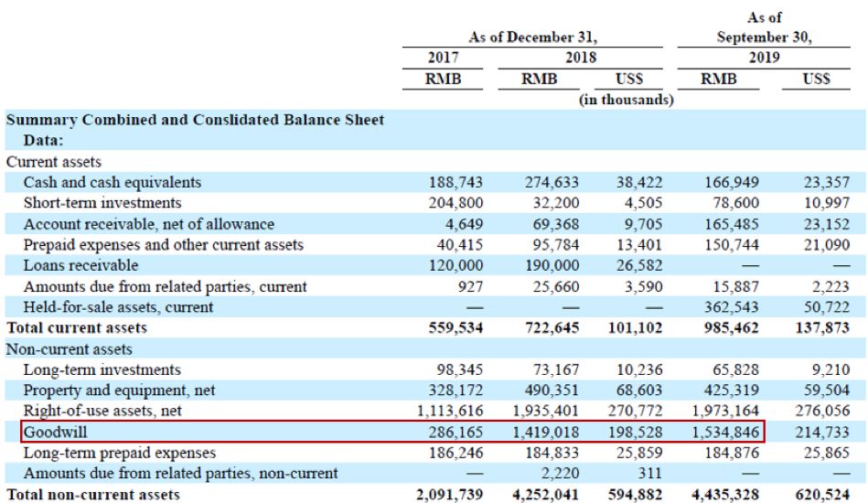Click Cash and cash equivalents label

tap(112, 182)
